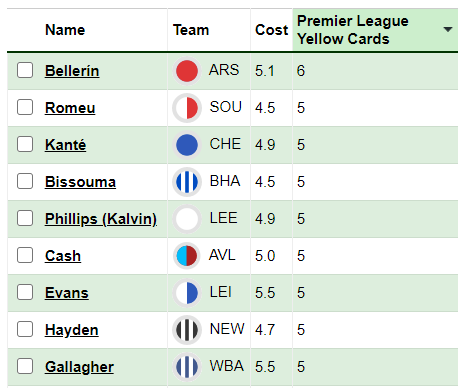Viewport: 462px width, 388px height.
Task: Click the Brighton striped team badge
Action: 187,182
